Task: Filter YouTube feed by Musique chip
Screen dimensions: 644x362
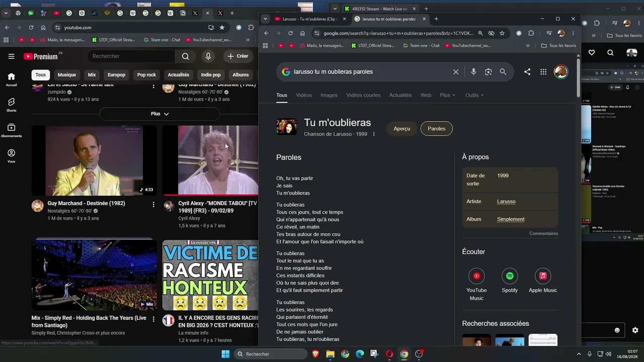Action: click(x=67, y=75)
